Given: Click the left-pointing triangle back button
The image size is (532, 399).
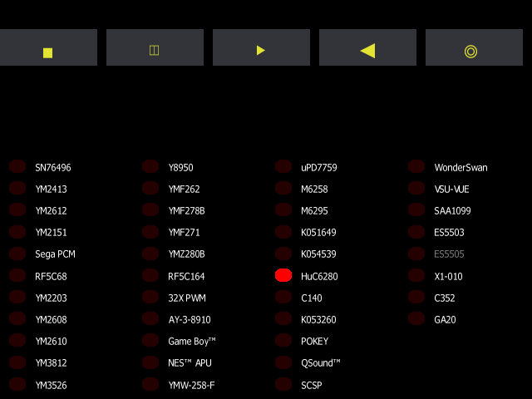Looking at the screenshot, I should (x=367, y=48).
